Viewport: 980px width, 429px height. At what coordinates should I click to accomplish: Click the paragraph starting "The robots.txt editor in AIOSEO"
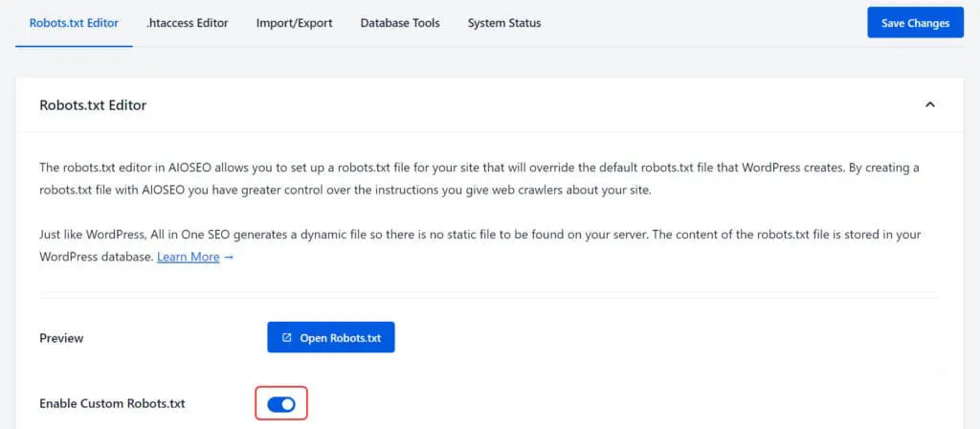479,179
